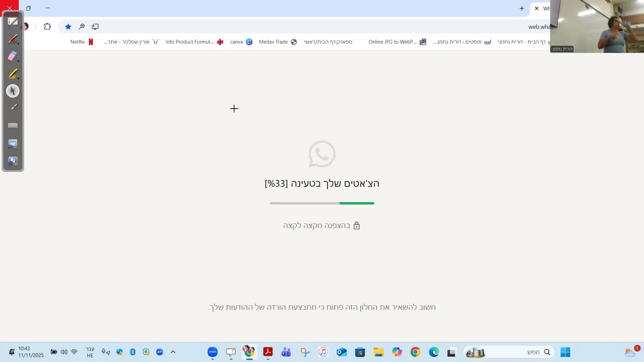Click the blue bookmark star icon

pyautogui.click(x=68, y=27)
